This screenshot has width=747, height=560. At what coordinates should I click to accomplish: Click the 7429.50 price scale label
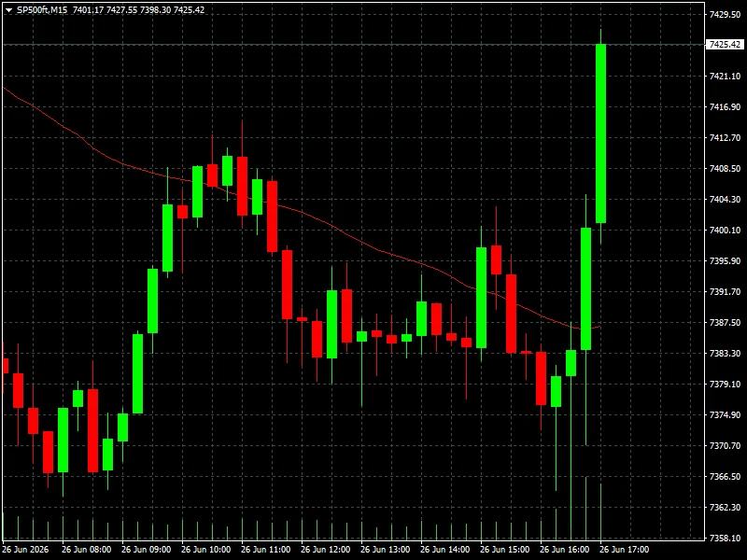click(725, 15)
